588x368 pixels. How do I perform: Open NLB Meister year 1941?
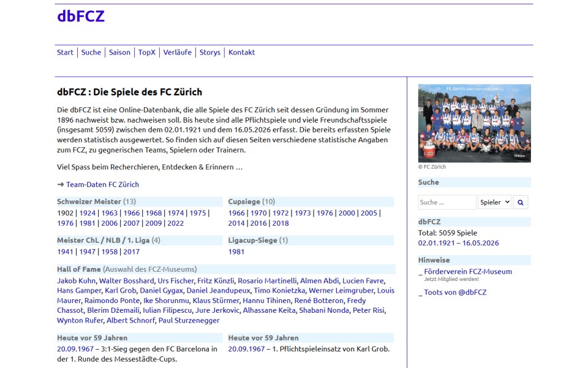pyautogui.click(x=66, y=251)
